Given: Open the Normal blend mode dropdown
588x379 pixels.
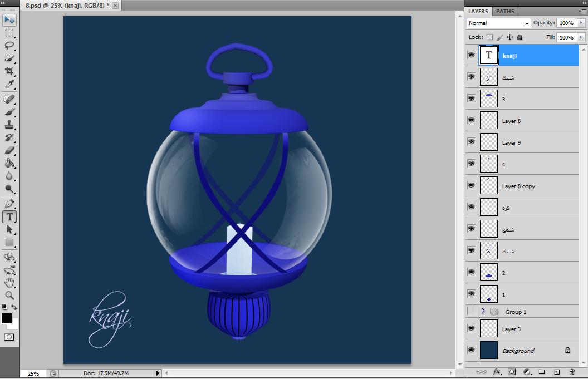Looking at the screenshot, I should (x=499, y=23).
